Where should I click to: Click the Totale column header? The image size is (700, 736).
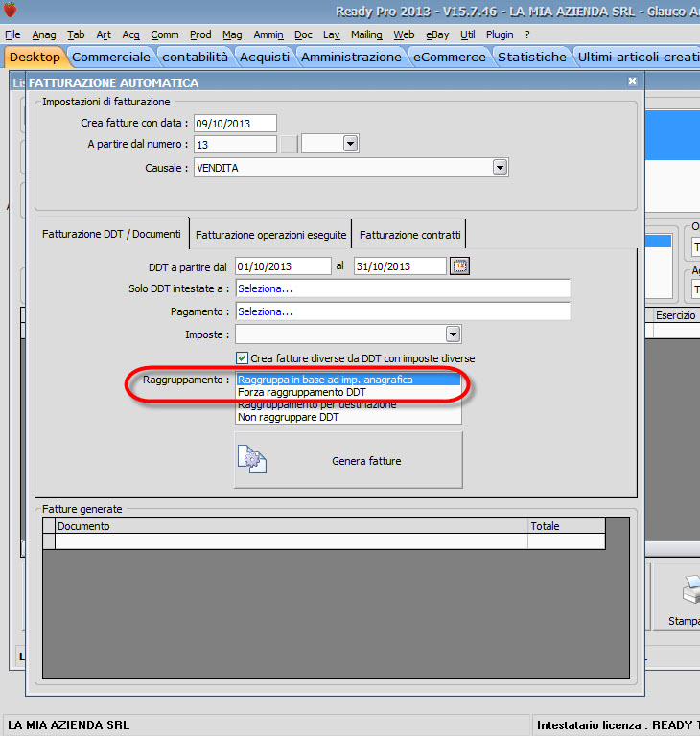[x=567, y=526]
